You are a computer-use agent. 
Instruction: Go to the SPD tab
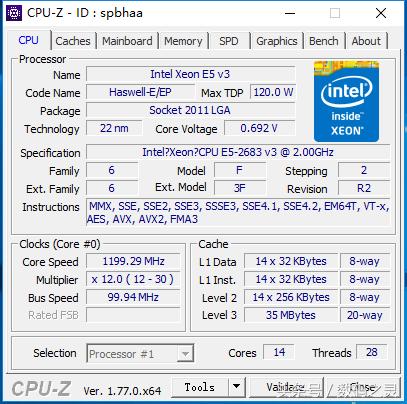click(229, 41)
